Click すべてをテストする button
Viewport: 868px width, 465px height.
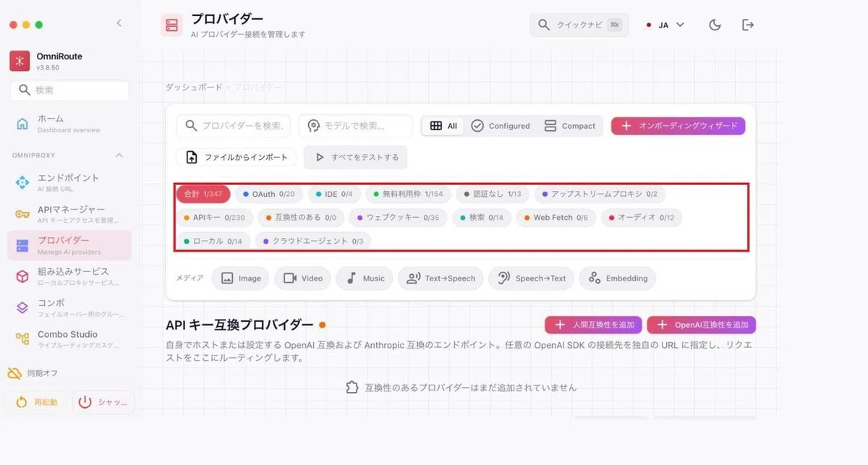pyautogui.click(x=356, y=157)
